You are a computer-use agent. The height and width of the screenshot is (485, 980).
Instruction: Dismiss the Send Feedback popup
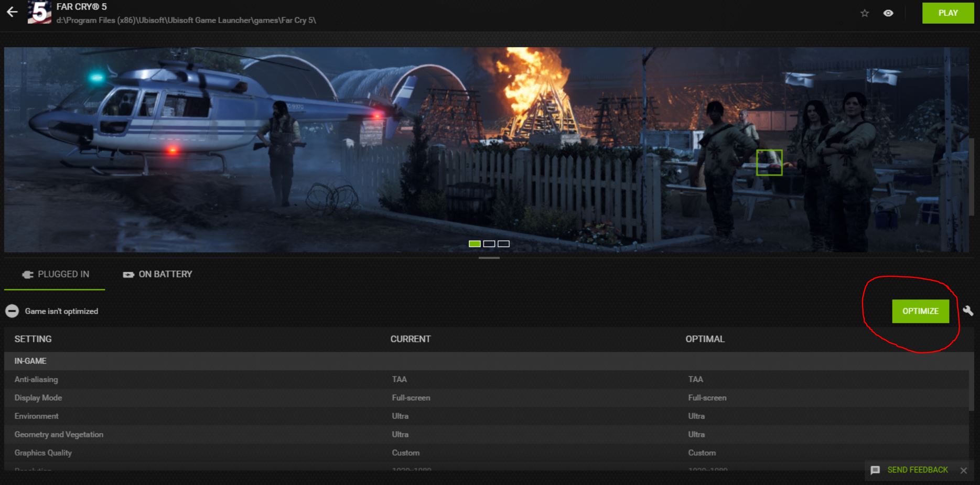coord(964,470)
